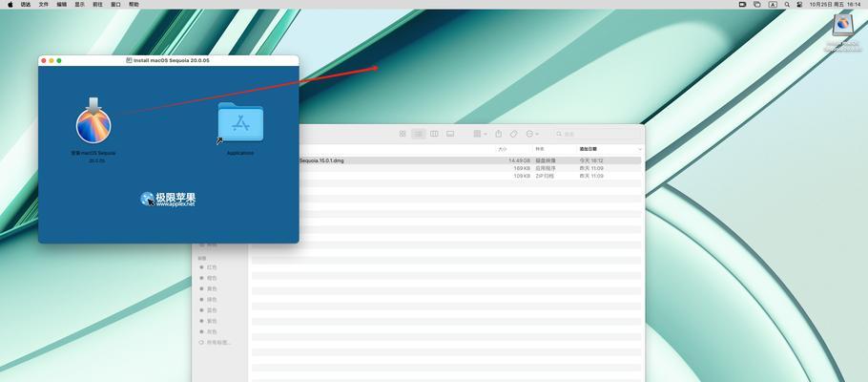Select the gray tag in Finder sidebar
Image resolution: width=868 pixels, height=382 pixels.
(209, 331)
